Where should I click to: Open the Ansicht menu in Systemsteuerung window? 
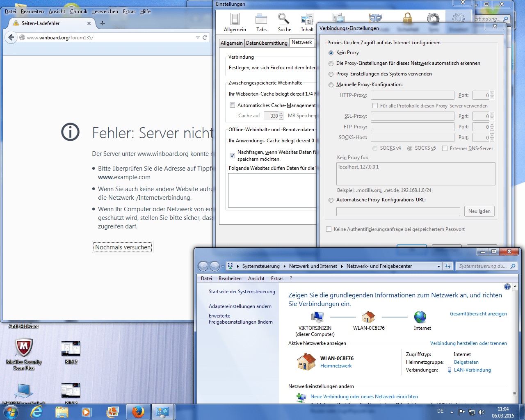click(256, 278)
